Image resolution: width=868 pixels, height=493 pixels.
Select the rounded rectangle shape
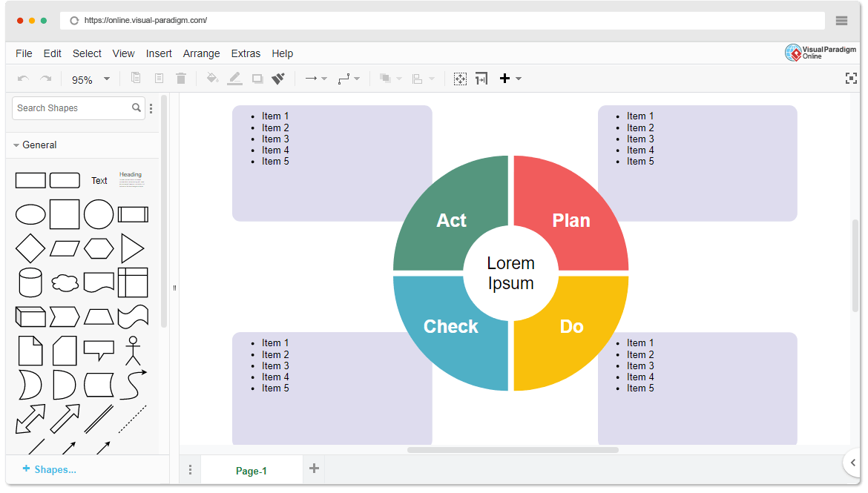[x=65, y=180]
